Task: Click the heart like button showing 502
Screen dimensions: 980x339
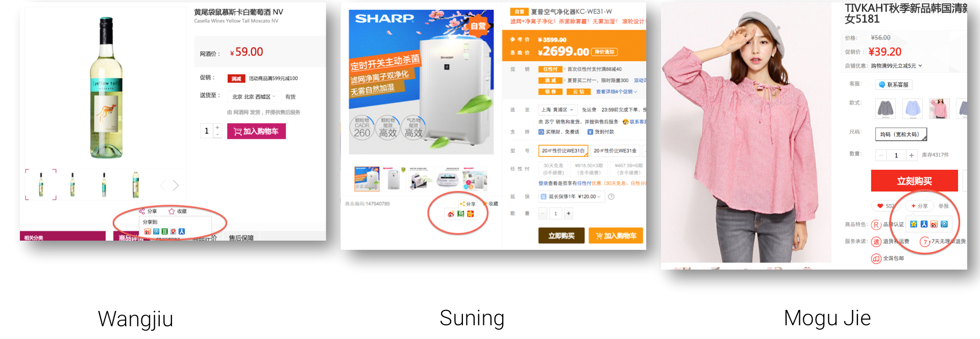Action: (x=886, y=206)
